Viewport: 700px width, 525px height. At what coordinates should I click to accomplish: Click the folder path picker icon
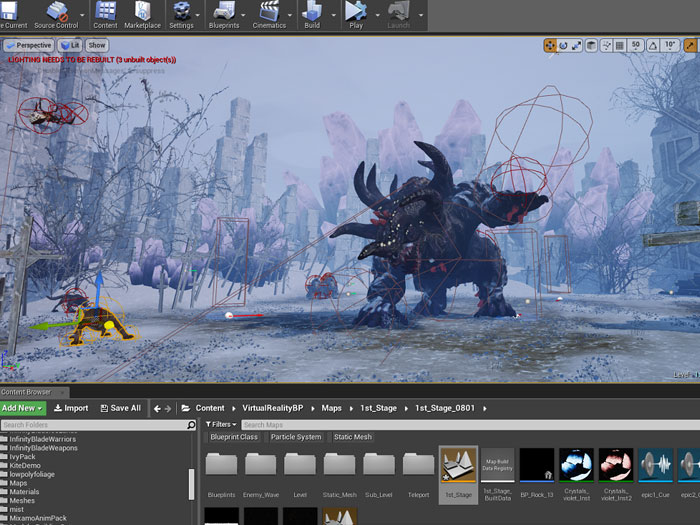click(x=186, y=408)
